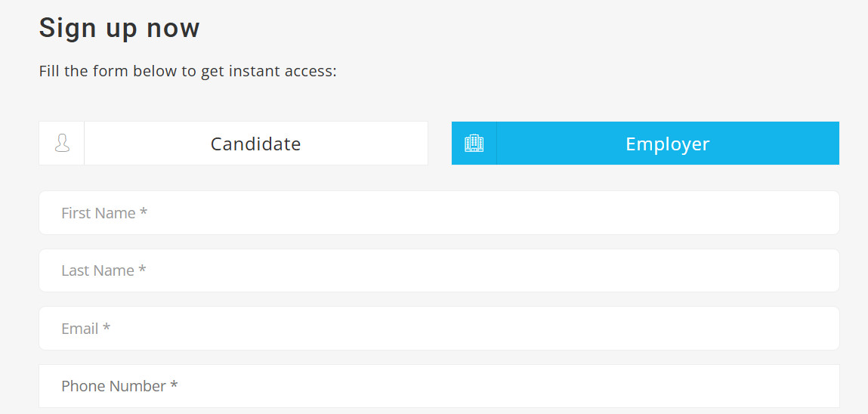Click into the Phone Number field

[439, 386]
